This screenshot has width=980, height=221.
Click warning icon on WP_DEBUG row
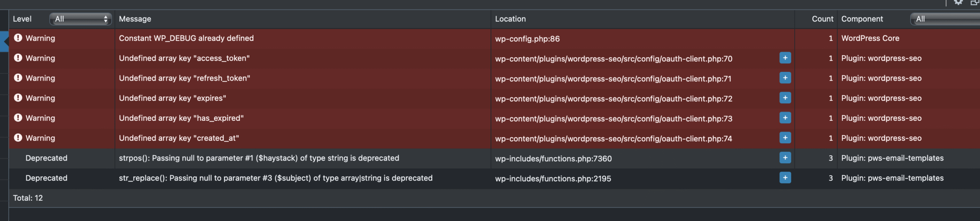coord(18,38)
